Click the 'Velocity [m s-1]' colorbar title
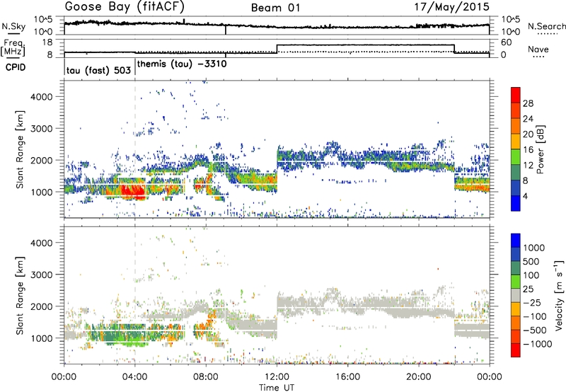Image resolution: width=566 pixels, height=392 pixels. pos(559,295)
